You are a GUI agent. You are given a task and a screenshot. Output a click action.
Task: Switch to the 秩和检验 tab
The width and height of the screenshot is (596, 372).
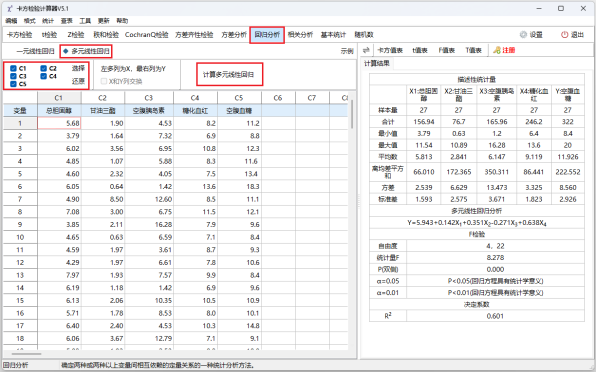(106, 35)
